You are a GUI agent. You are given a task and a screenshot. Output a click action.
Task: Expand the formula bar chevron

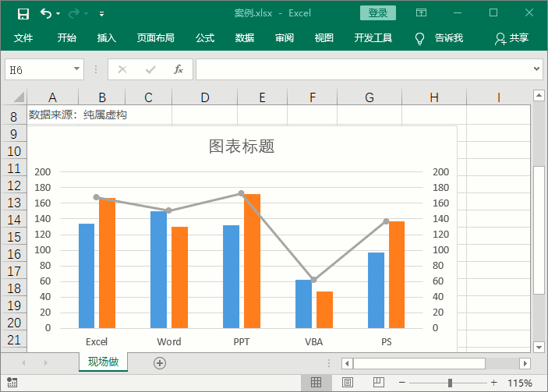pos(536,69)
